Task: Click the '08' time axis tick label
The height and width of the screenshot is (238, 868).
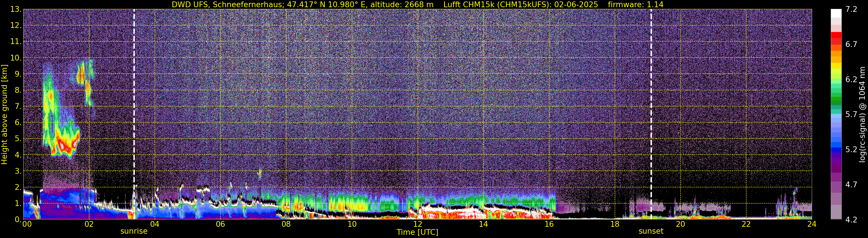Action: click(x=286, y=224)
